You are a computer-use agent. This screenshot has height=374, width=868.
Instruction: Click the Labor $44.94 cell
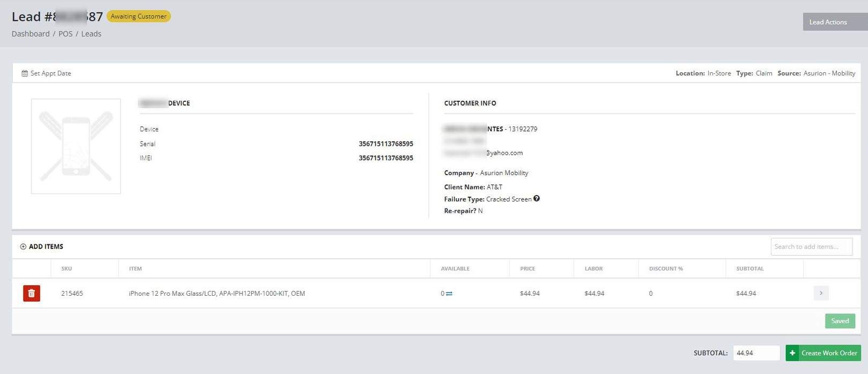pyautogui.click(x=594, y=294)
